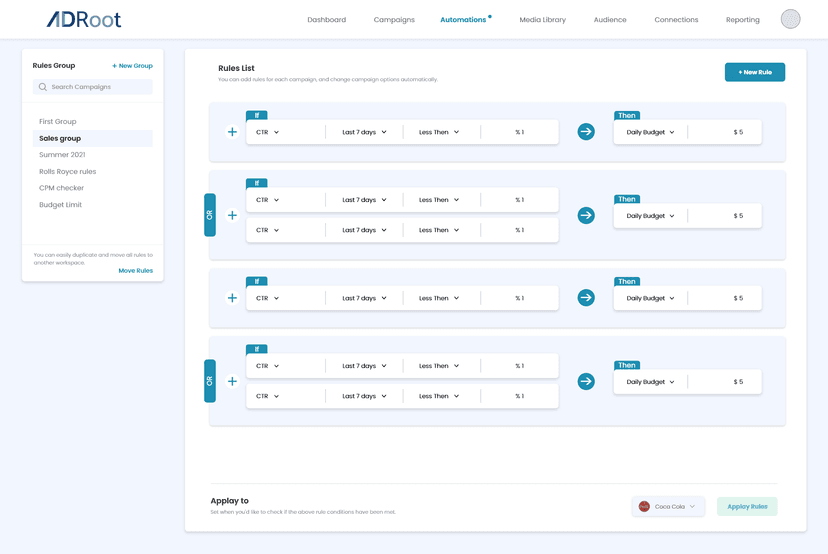Open the Less Then dropdown in the third rule
This screenshot has width=828, height=554.
coord(439,298)
